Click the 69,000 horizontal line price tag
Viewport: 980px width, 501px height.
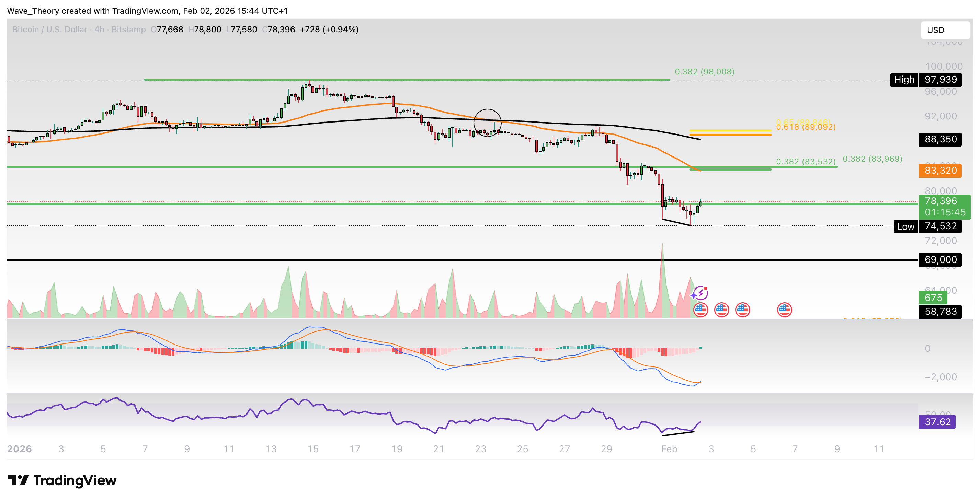pyautogui.click(x=940, y=260)
